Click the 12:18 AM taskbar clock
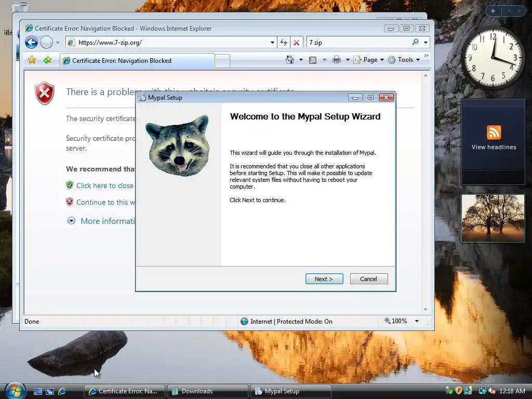The height and width of the screenshot is (399, 532). coord(512,391)
